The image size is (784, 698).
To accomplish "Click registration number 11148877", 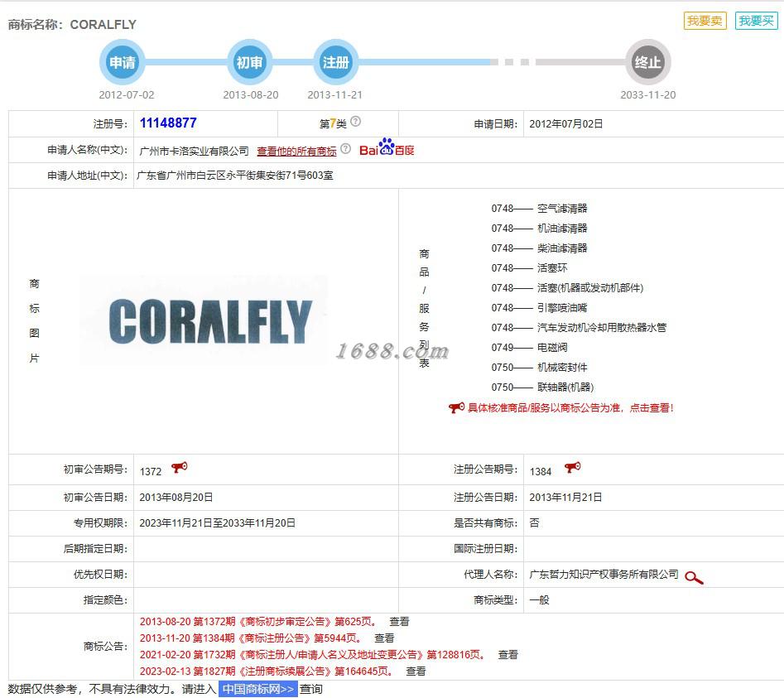I will tap(168, 123).
